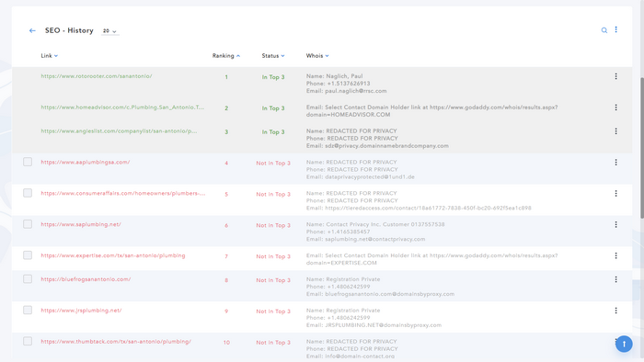Open the jrsplumbing.net link
644x362 pixels.
[x=81, y=311]
